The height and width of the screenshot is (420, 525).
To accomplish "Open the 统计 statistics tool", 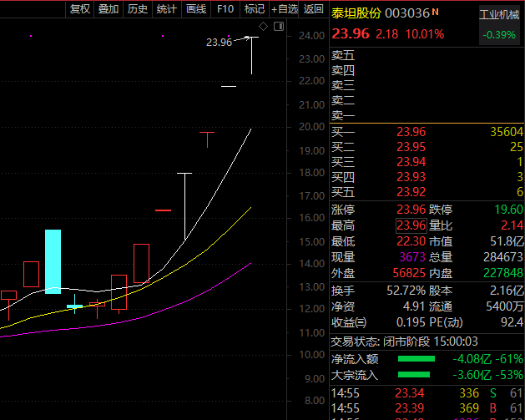I will 167,9.
